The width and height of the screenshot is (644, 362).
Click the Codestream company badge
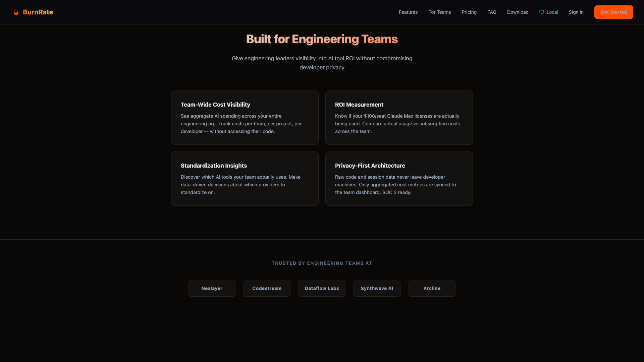[x=267, y=288]
